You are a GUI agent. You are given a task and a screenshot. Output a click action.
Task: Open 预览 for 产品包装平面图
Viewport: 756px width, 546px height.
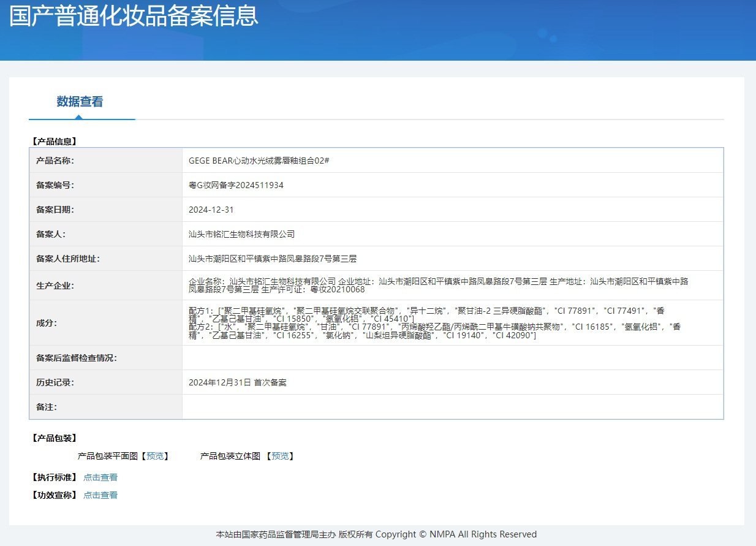tap(155, 456)
